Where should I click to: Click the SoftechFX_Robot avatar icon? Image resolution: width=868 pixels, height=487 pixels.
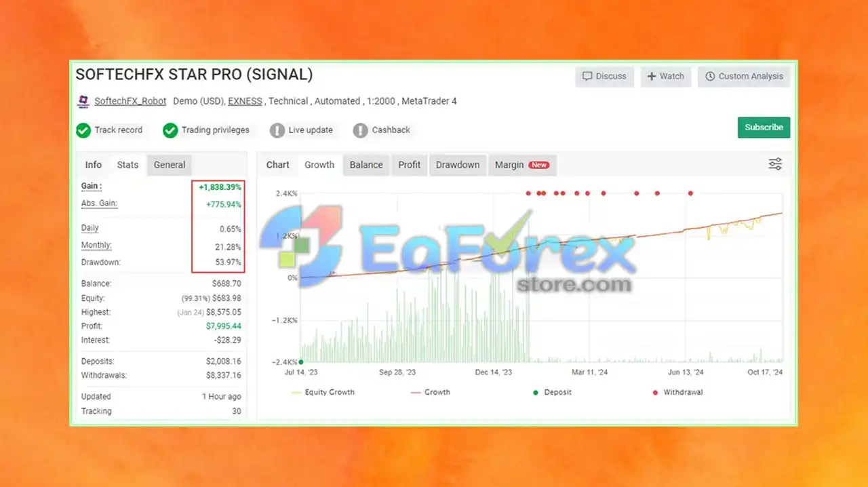point(83,101)
